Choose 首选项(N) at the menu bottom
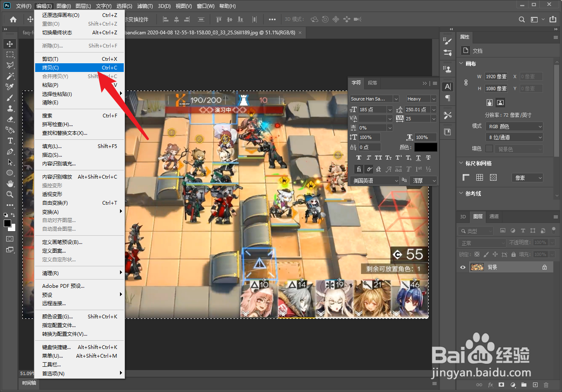 coord(79,373)
